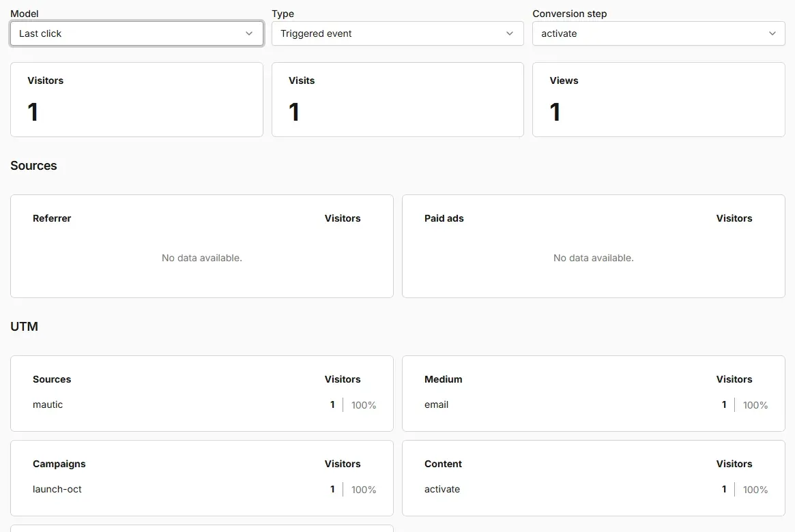Select the "Visits" summary card title
Screen dimensions: 795x532
pyautogui.click(x=302, y=80)
